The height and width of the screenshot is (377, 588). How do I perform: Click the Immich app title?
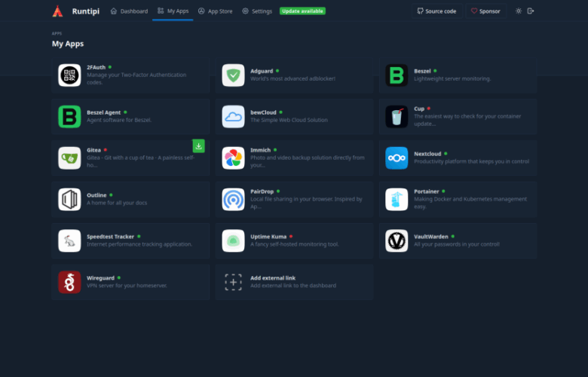point(260,150)
